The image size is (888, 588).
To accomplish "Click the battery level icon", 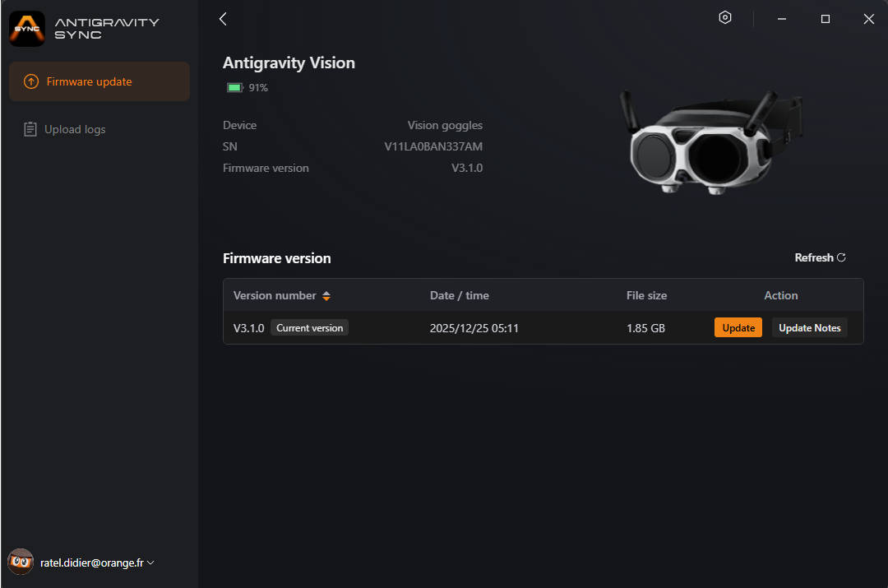I will [234, 88].
